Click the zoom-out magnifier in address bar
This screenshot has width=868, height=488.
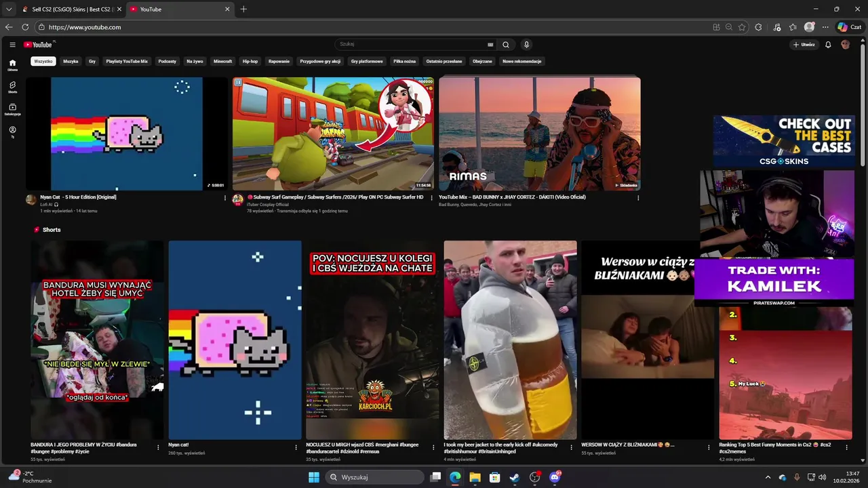(729, 27)
